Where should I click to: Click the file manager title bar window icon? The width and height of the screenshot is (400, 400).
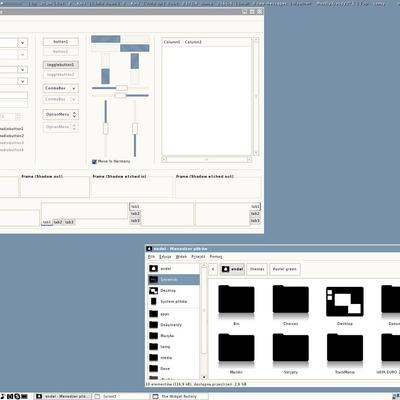pyautogui.click(x=149, y=249)
